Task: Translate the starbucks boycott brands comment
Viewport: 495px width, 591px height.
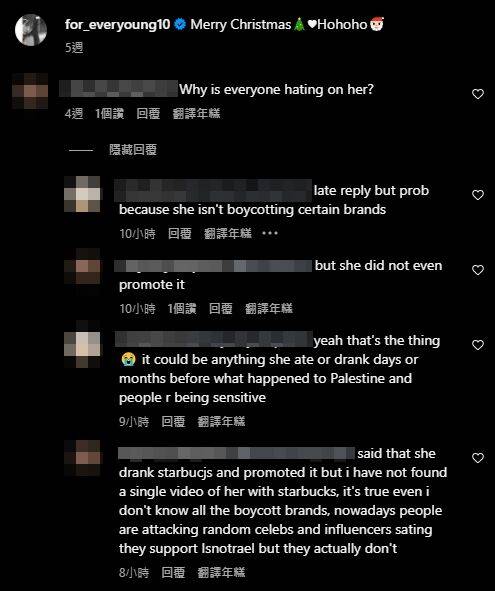Action: point(221,573)
